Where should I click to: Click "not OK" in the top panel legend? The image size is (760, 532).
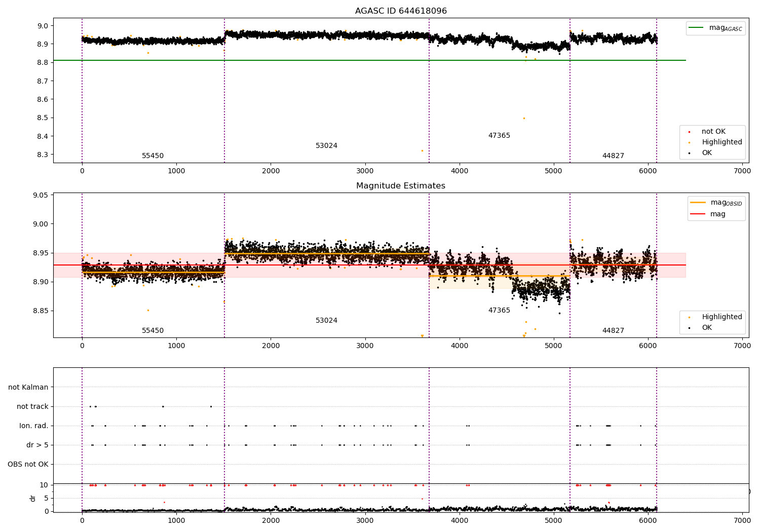(713, 131)
